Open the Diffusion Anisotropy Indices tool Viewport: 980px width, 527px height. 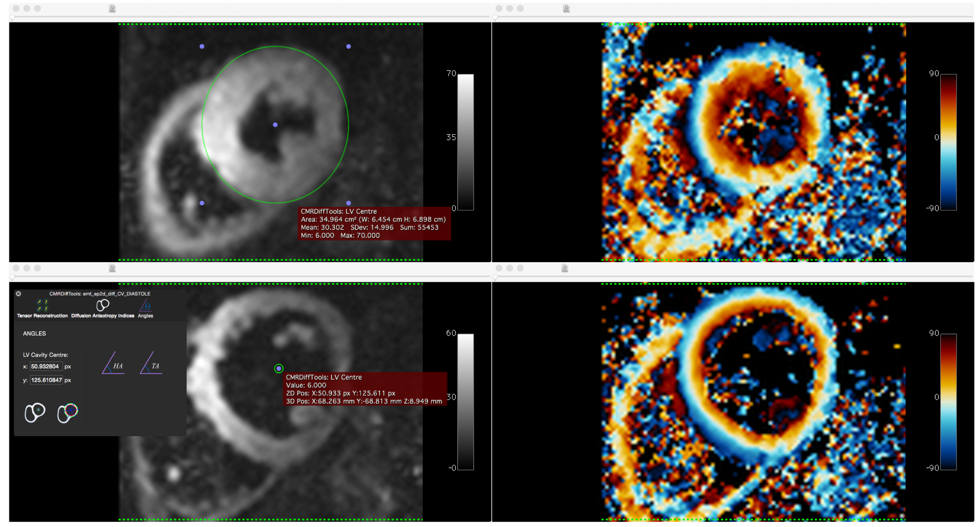coord(102,306)
